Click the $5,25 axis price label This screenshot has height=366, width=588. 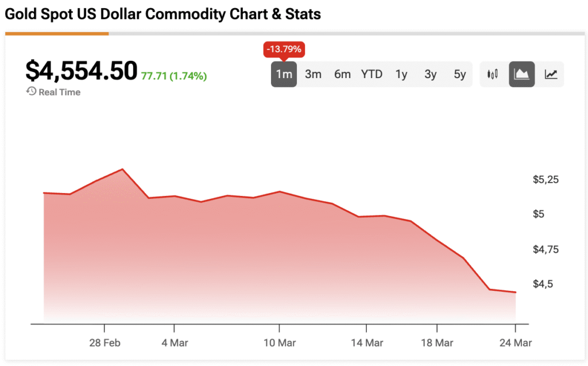[545, 179]
